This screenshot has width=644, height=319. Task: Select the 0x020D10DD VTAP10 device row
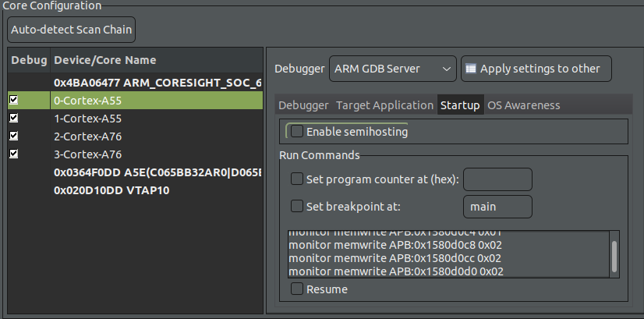click(x=111, y=190)
